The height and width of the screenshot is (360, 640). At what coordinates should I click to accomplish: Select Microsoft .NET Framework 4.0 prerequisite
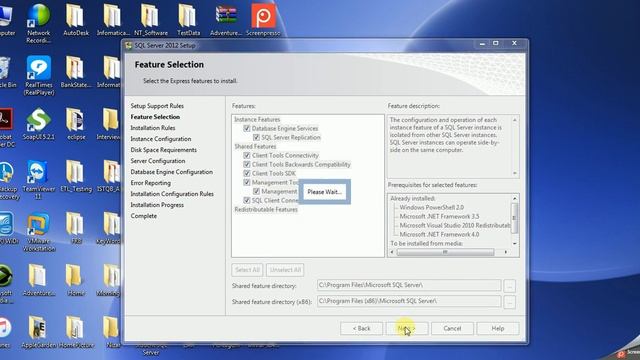click(x=439, y=234)
